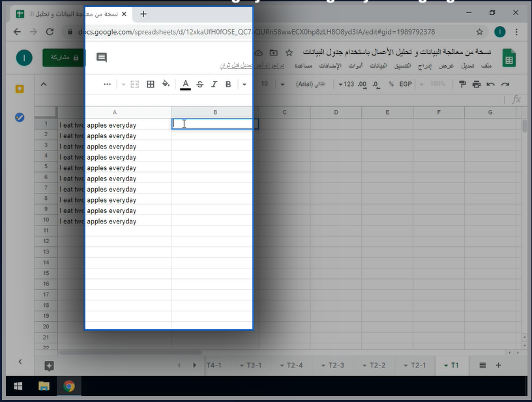Toggle Bold formatting
The width and height of the screenshot is (532, 402).
coord(228,84)
